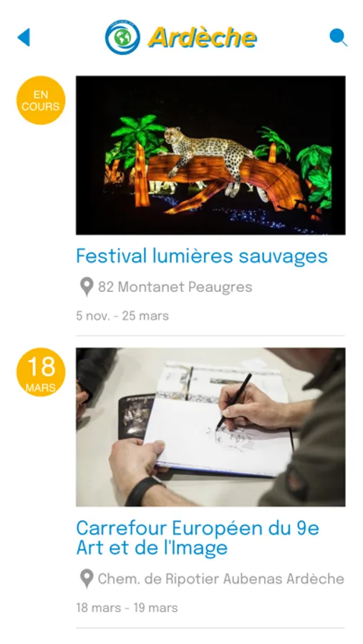
Task: Tap the black pencil in the drawing photo
Action: click(x=233, y=401)
